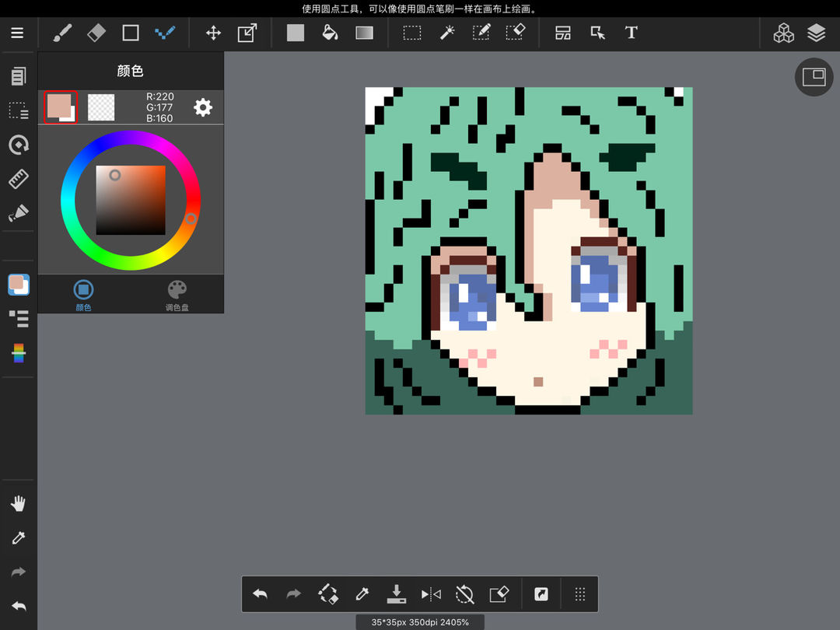Click the deselect/clear rotate icon in bottom bar
The width and height of the screenshot is (840, 630).
328,593
